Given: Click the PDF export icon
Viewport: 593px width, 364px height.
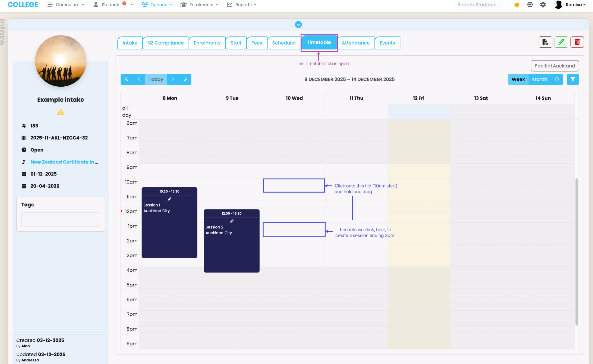Looking at the screenshot, I should coord(545,42).
